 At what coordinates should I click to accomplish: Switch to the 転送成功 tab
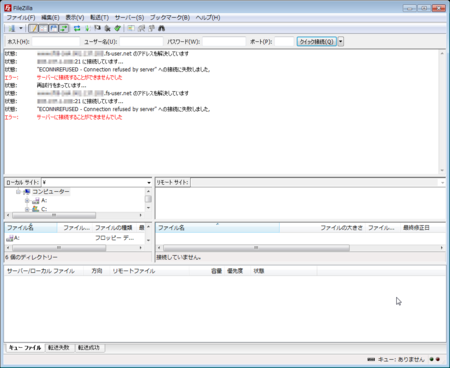tap(89, 348)
